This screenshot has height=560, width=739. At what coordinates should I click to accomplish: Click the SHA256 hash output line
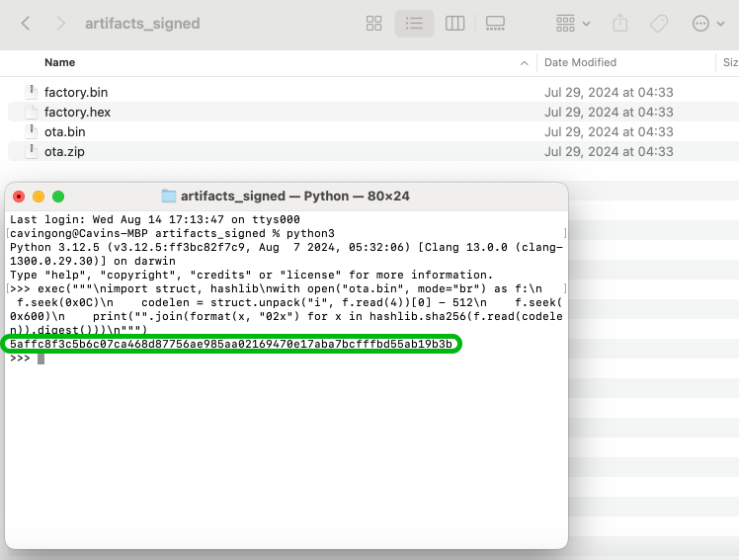click(231, 345)
